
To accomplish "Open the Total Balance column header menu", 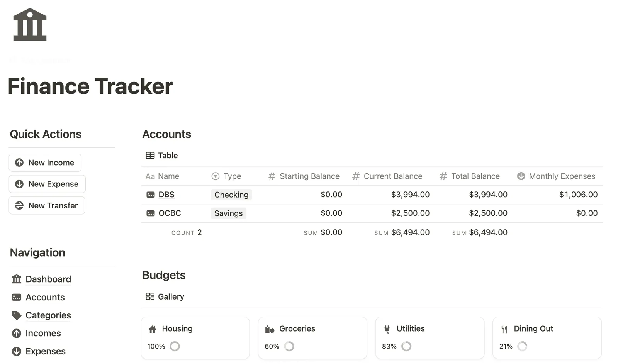I will (470, 176).
